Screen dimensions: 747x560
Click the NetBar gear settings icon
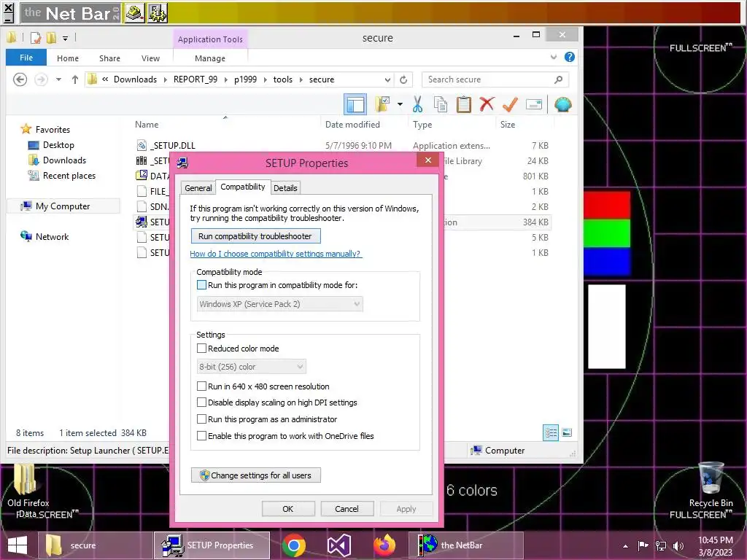click(x=158, y=13)
